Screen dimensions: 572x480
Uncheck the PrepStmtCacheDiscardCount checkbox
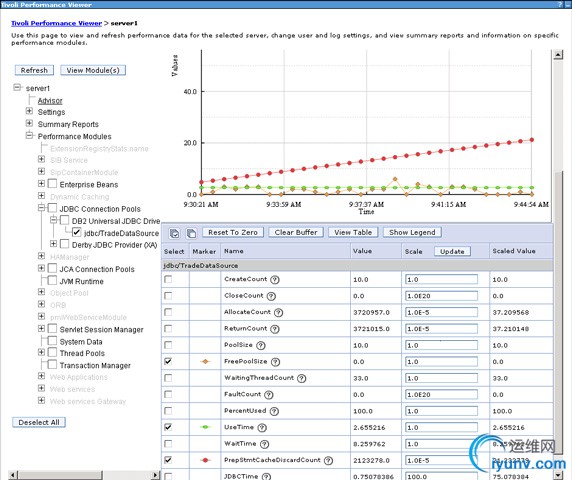[x=168, y=460]
